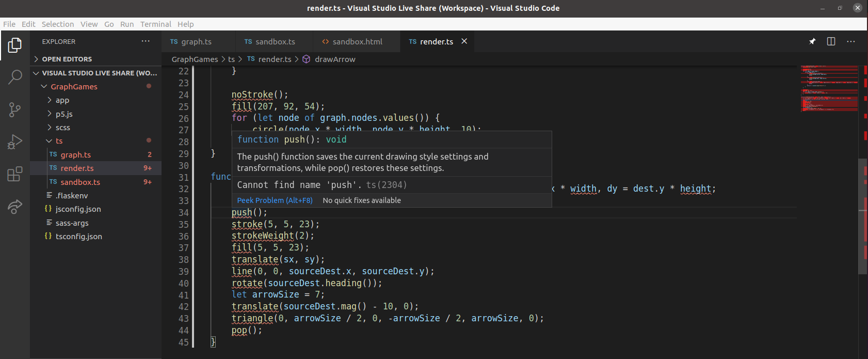Click the editor minimap
Screen dimensions: 868x359
point(829,88)
